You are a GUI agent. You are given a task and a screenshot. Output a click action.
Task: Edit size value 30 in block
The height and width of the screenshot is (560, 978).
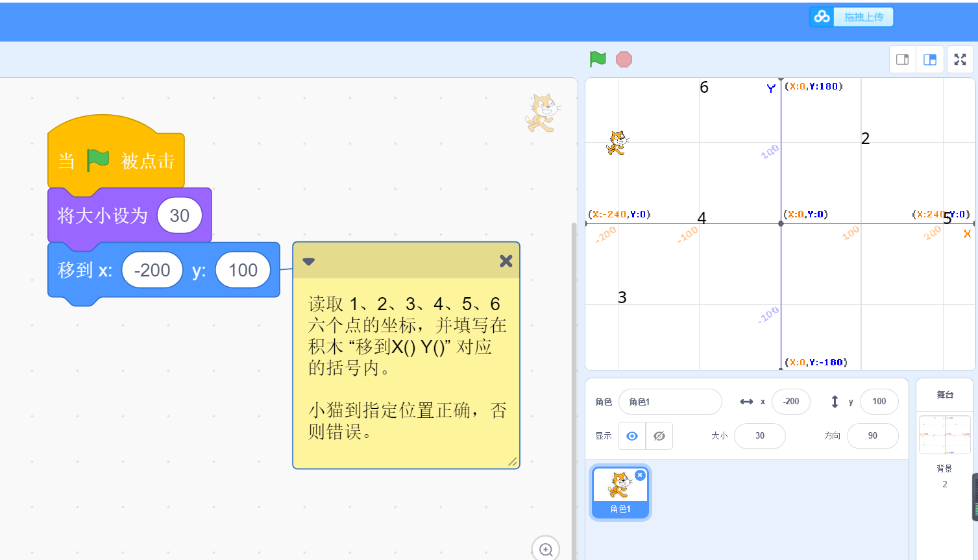click(x=180, y=215)
